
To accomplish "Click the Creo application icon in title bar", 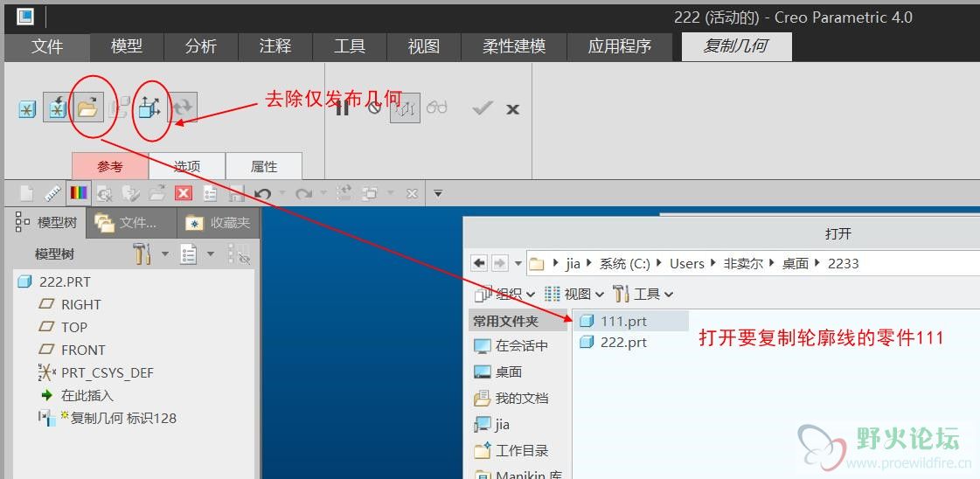I will coord(25,17).
